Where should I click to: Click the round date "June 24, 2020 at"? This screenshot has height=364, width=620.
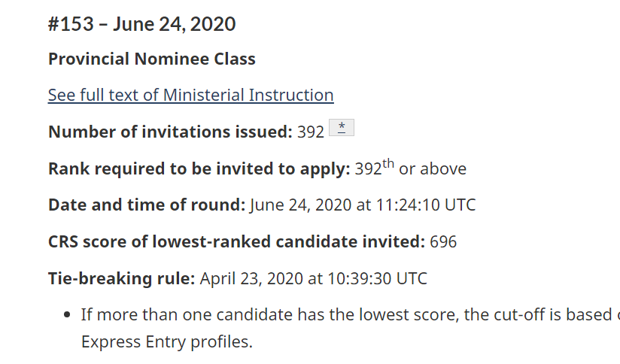[311, 205]
